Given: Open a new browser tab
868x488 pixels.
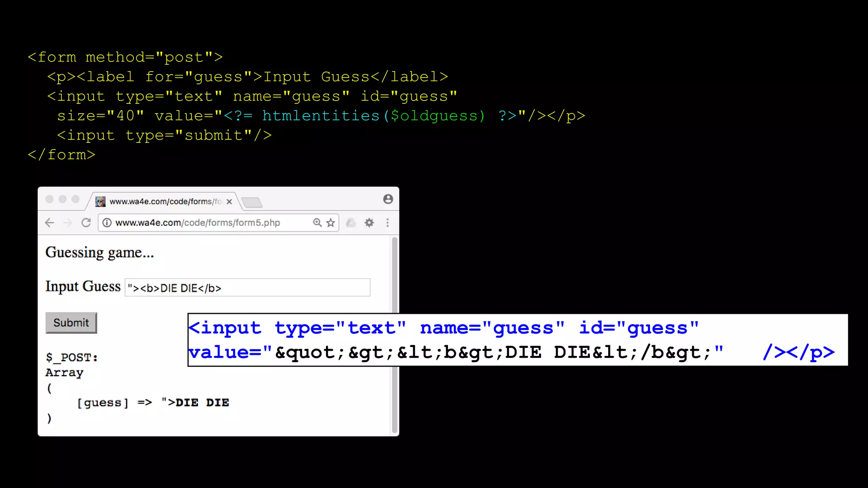Looking at the screenshot, I should 252,202.
